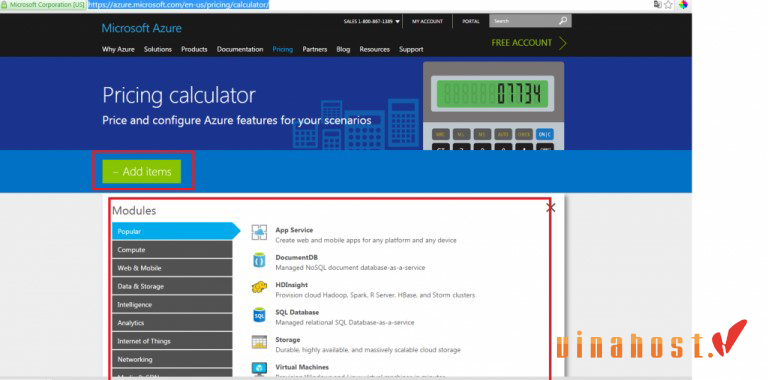768x380 pixels.
Task: Open the Support menu
Action: point(411,49)
